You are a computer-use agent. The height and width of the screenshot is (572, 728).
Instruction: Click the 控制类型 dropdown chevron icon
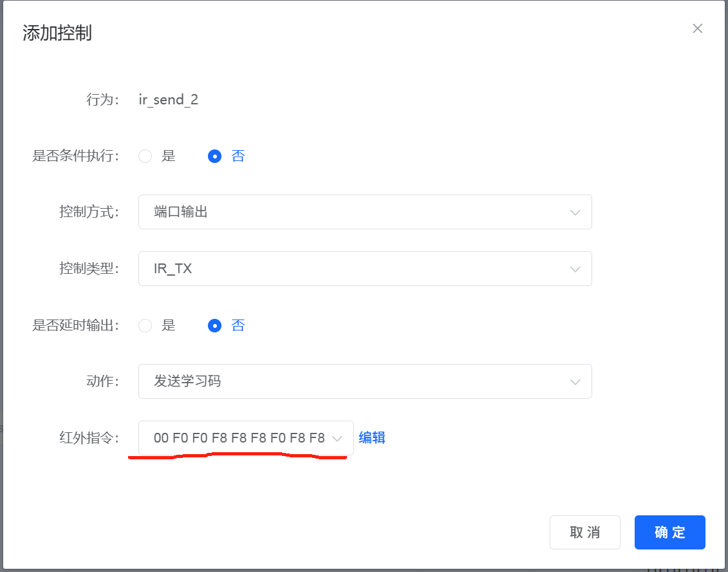[x=575, y=269]
